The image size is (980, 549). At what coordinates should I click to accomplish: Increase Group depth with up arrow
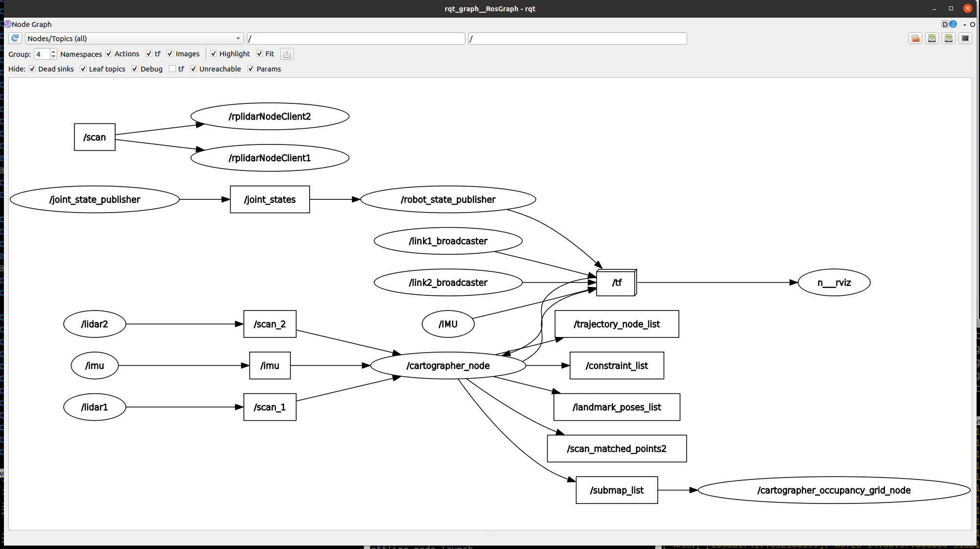click(53, 51)
